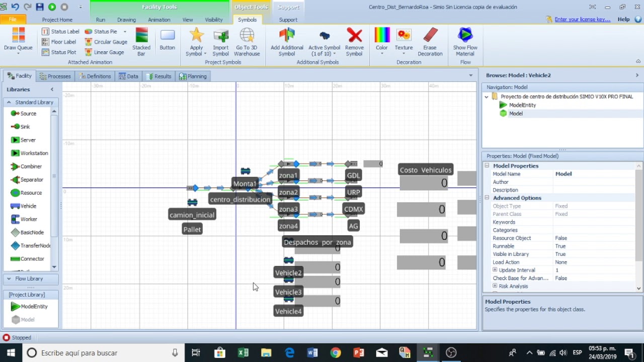Collapse the Advanced Options group
Viewport: 644px width, 362px height.
pos(487,198)
